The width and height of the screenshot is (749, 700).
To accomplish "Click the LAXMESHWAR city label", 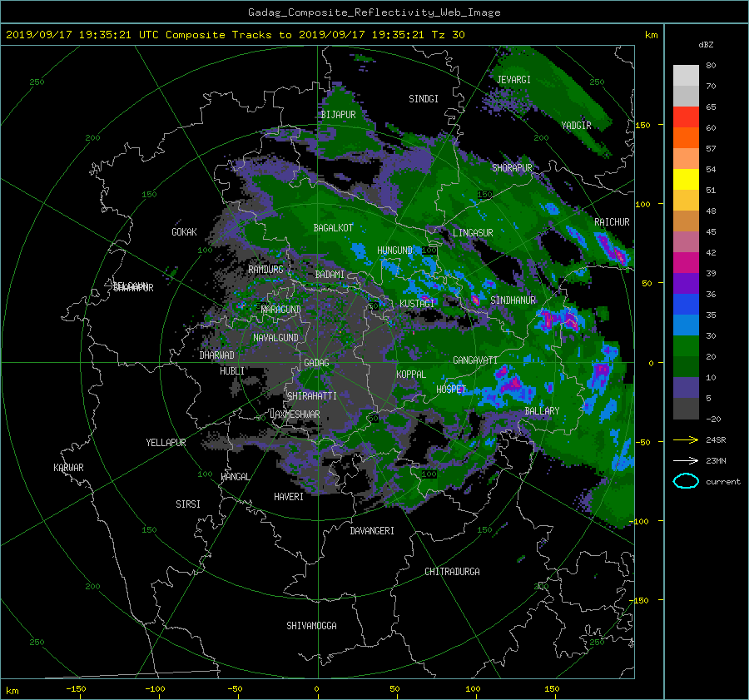I will 295,415.
